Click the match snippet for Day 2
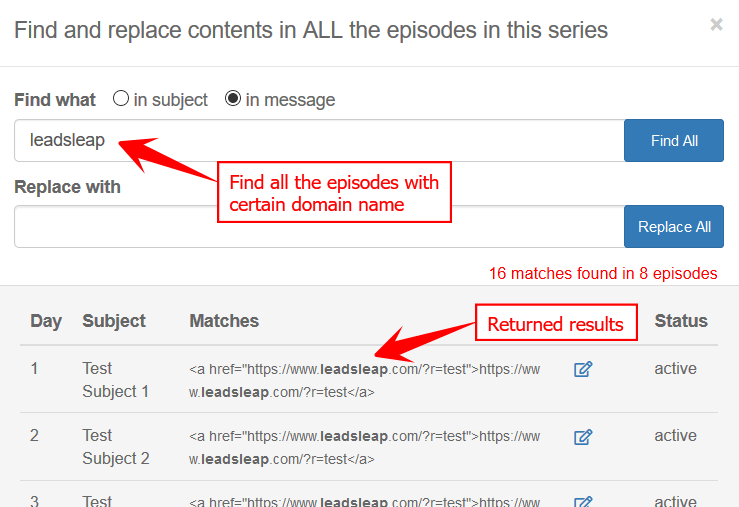The height and width of the screenshot is (507, 739). 364,448
